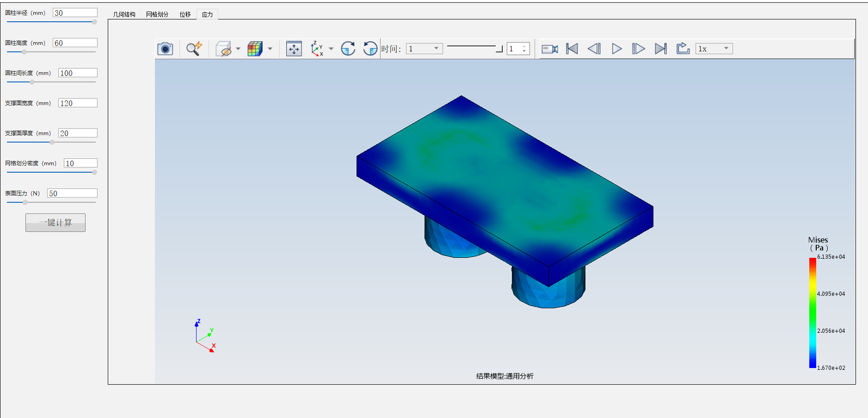Click the visibility box display icon
The width and height of the screenshot is (868, 418).
(224, 49)
